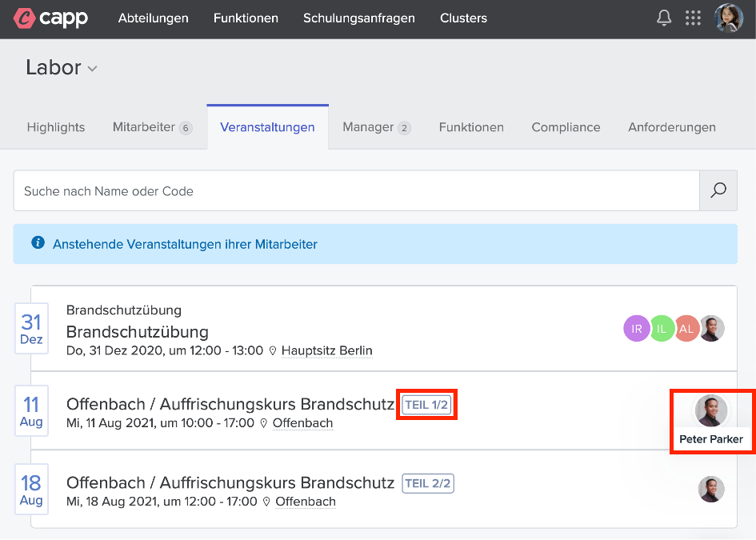Open the 11 Aug Auffrischungskurs Brandschutz event
The width and height of the screenshot is (756, 540).
coord(230,404)
